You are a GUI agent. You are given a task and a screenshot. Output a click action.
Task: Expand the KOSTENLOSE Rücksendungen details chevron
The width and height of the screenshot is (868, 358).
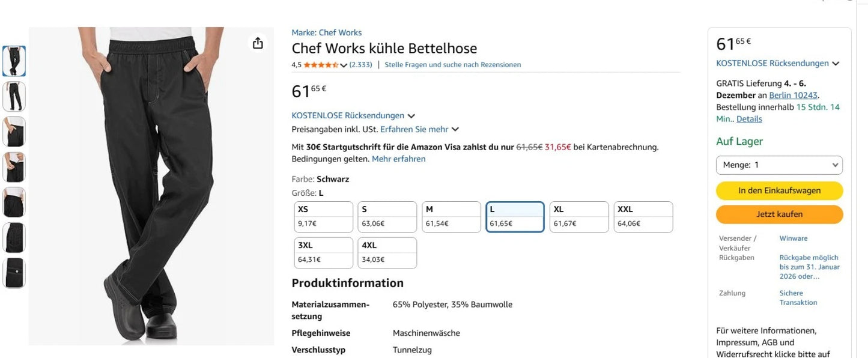[412, 115]
